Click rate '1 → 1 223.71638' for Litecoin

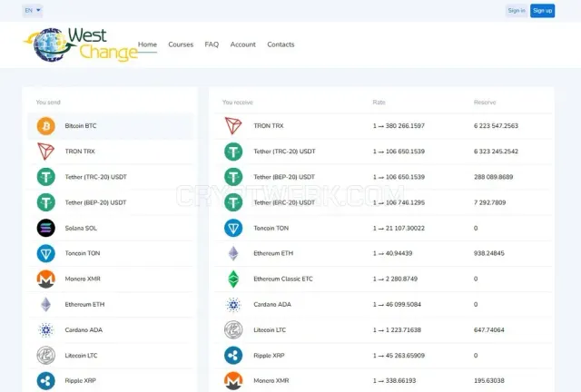[397, 330]
